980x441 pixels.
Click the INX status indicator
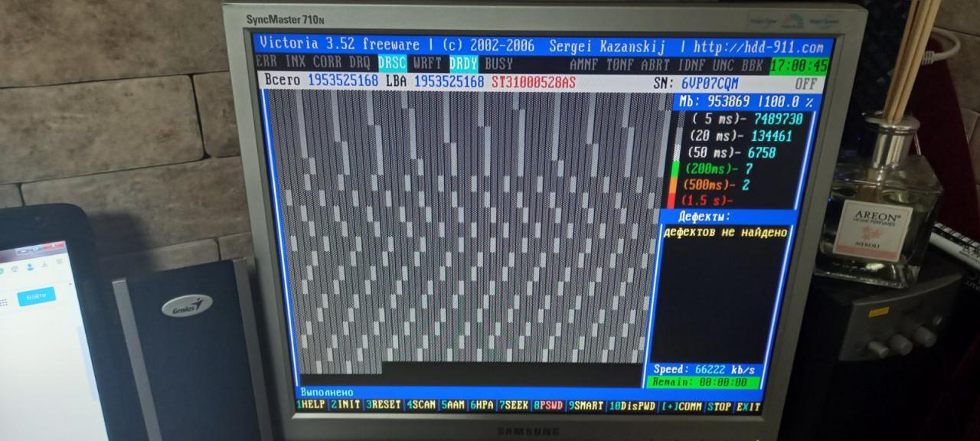296,62
